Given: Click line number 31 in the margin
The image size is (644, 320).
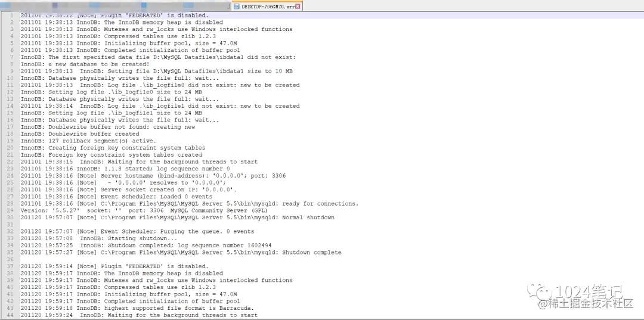Looking at the screenshot, I should [11, 225].
